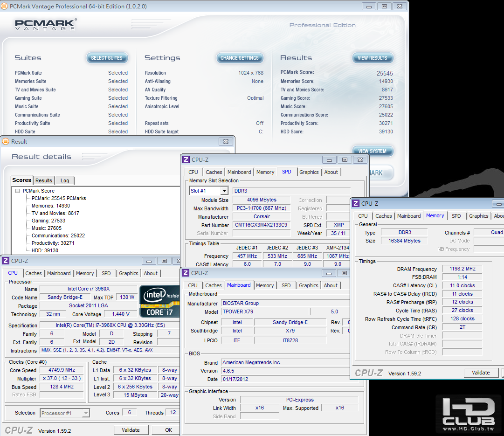Select Graphics tab in CPU-Z Memory window
This screenshot has height=436, width=504.
[479, 216]
